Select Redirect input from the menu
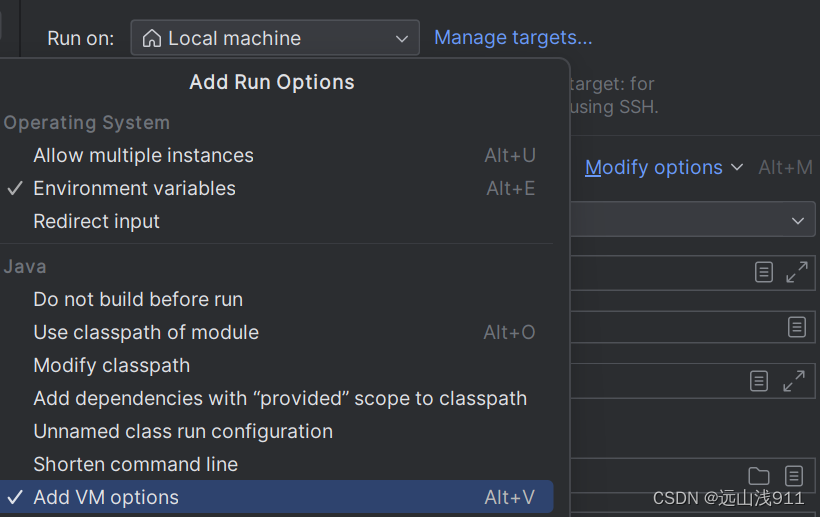Viewport: 820px width, 517px height. coord(96,222)
